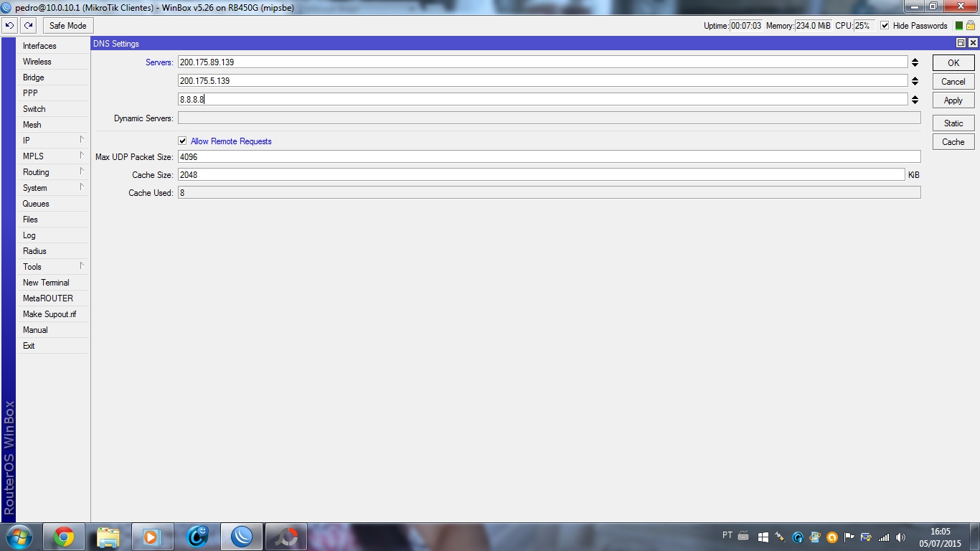Click the orange circle tray icon
980x551 pixels.
coord(831,537)
